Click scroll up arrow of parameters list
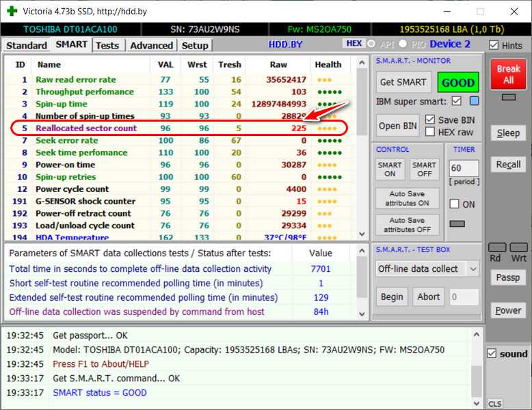 click(362, 251)
